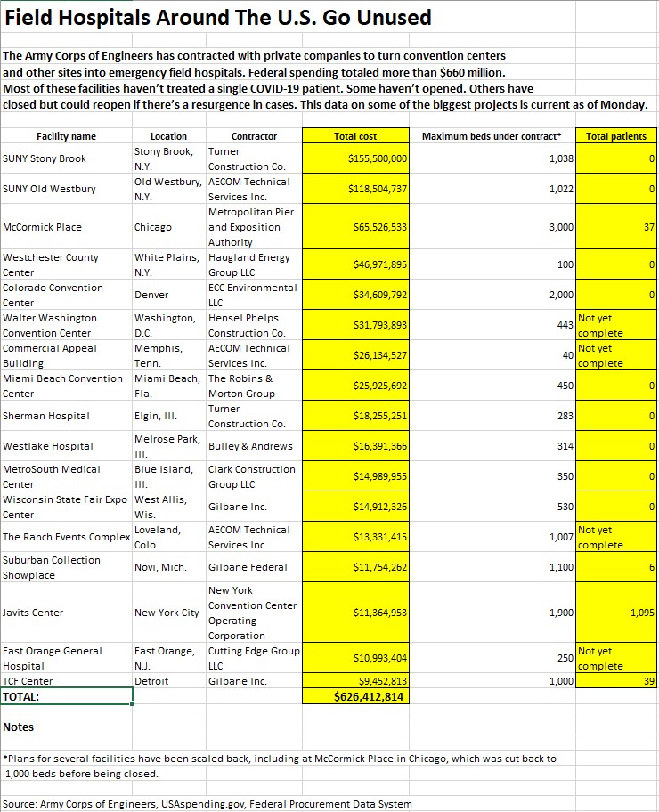Click the "Not yet complete" cell for East Orange

click(616, 658)
